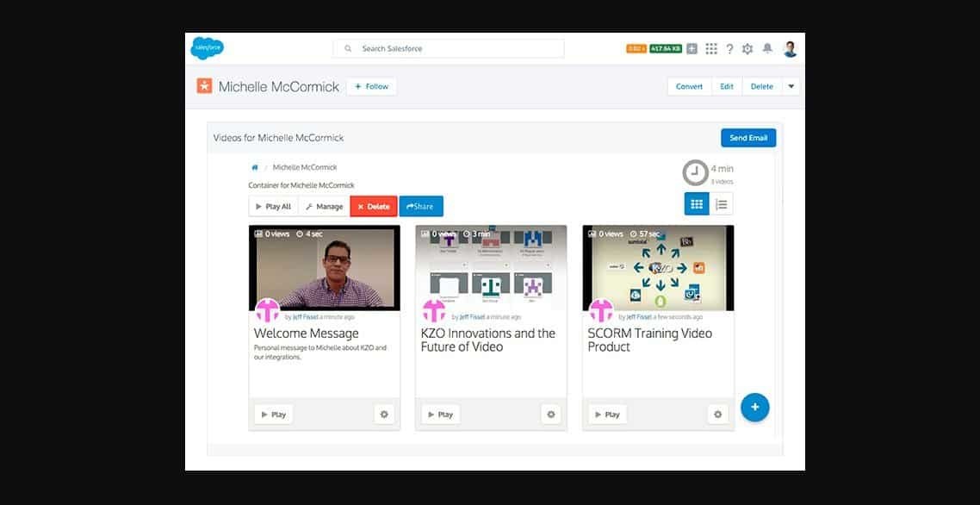
Task: Click the Convert button
Action: [x=689, y=86]
